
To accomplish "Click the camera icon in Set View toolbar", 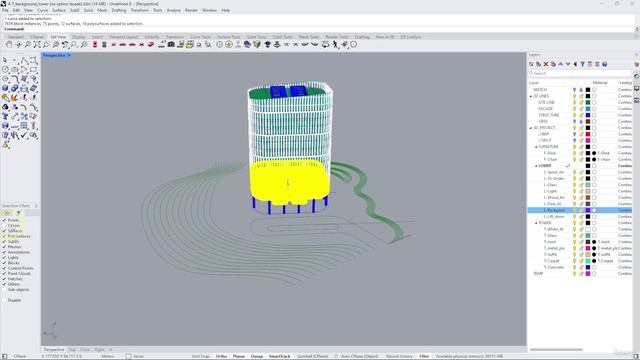I will click(x=171, y=44).
